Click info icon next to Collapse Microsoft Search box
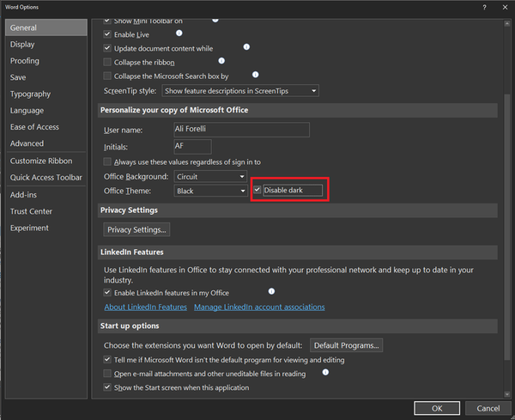 [x=255, y=75]
